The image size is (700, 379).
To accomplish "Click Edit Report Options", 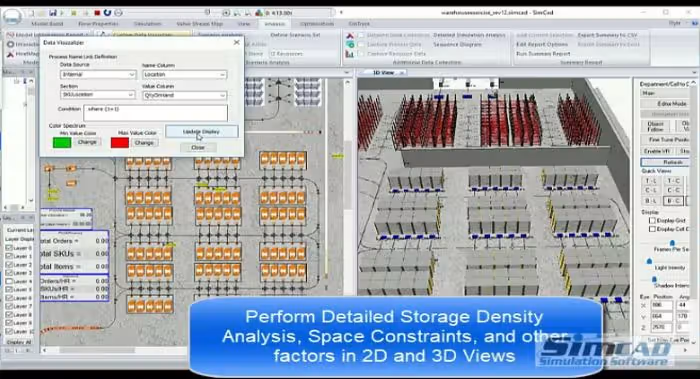I will (542, 44).
